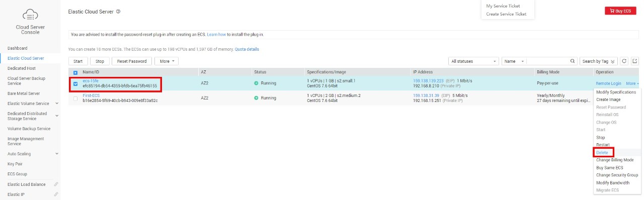Screen dimensions: 644x200
Task: Open the First-ECS server name link
Action: click(91, 95)
